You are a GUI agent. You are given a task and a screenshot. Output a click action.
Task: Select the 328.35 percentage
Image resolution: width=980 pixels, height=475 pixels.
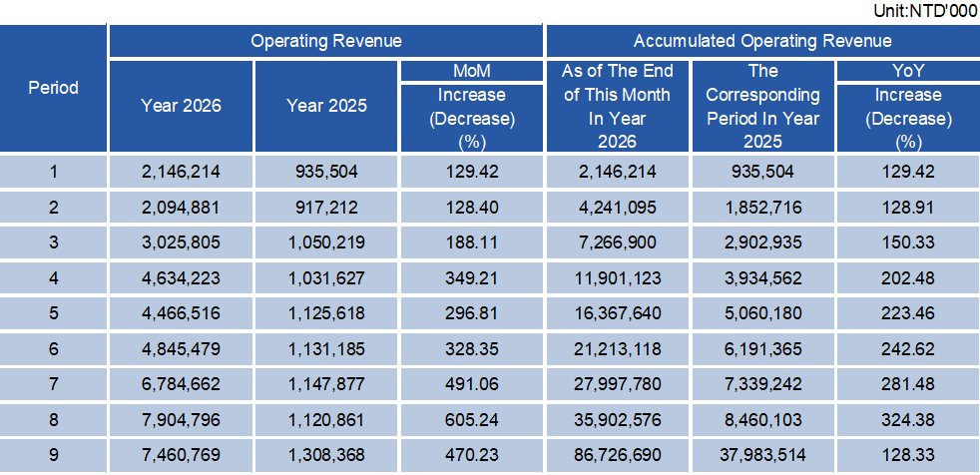point(472,348)
